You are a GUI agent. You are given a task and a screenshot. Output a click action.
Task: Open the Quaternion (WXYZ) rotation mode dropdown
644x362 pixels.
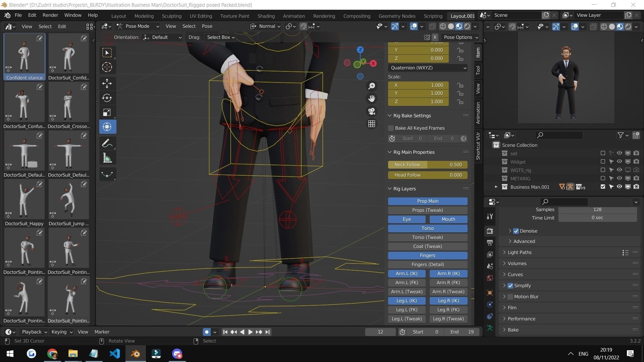point(428,68)
